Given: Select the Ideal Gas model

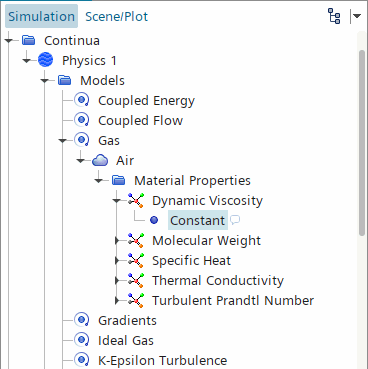Looking at the screenshot, I should coord(126,340).
